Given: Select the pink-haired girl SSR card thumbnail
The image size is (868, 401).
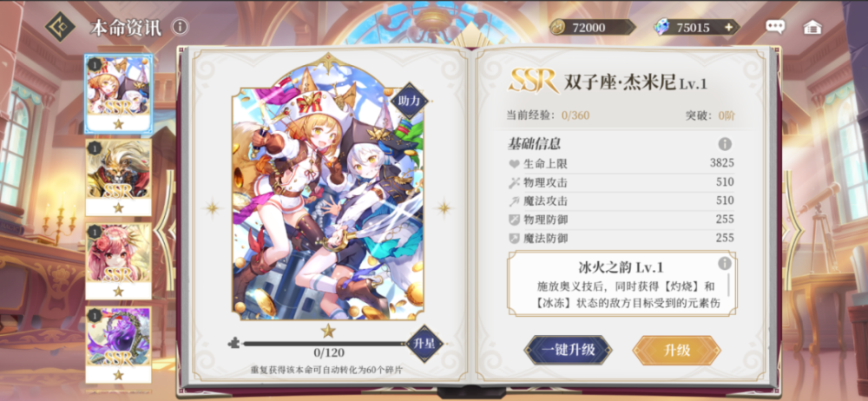Looking at the screenshot, I should (118, 261).
